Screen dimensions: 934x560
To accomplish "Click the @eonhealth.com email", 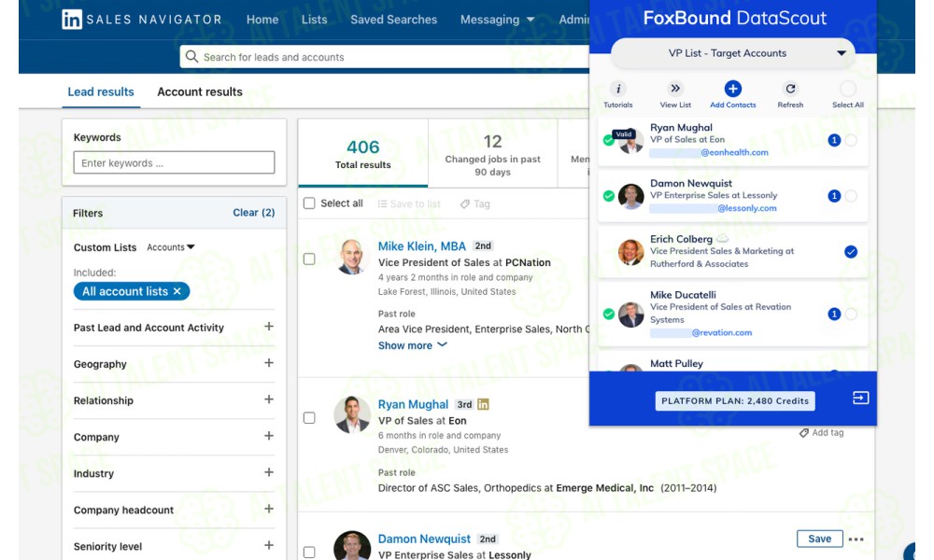I will click(734, 152).
